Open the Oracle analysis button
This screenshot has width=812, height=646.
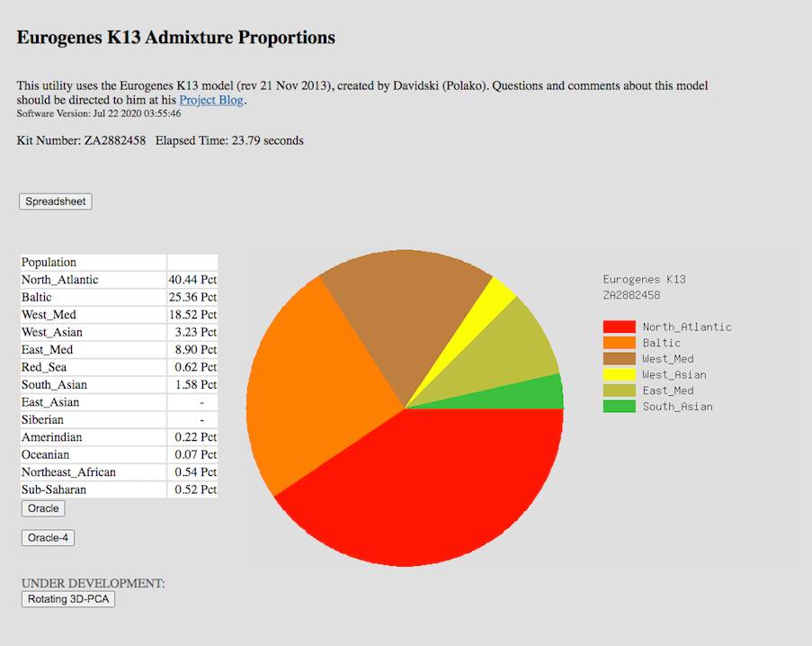43,509
